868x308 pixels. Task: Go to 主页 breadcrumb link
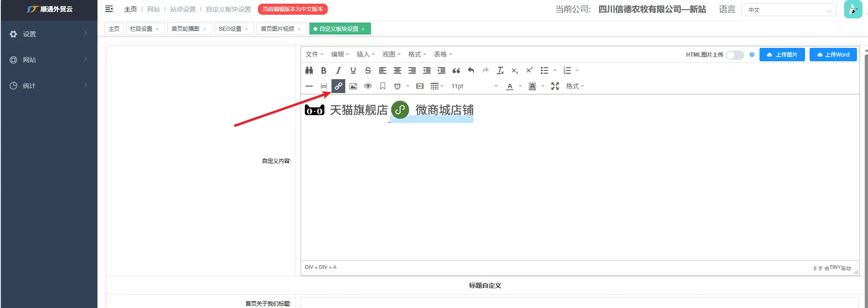pos(131,9)
